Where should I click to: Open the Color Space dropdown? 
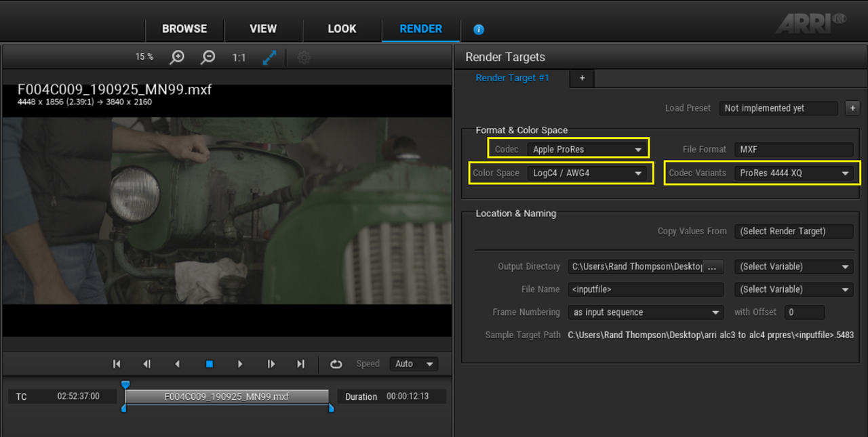pyautogui.click(x=587, y=173)
